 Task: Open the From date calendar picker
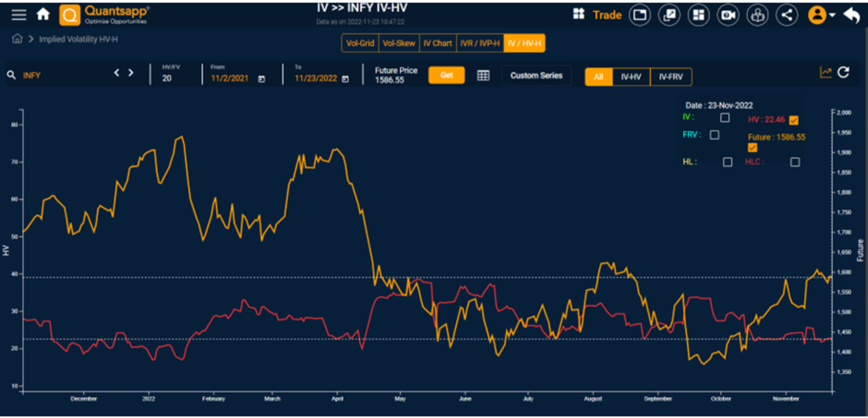tap(262, 78)
